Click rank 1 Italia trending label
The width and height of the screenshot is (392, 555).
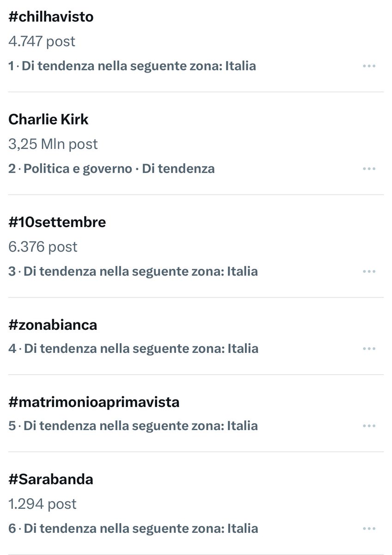click(x=132, y=66)
